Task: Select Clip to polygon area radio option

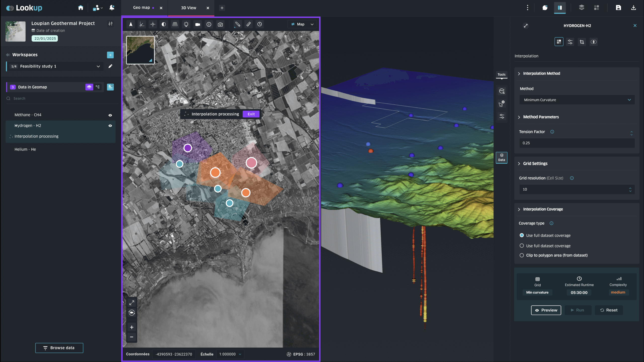Action: [522, 255]
